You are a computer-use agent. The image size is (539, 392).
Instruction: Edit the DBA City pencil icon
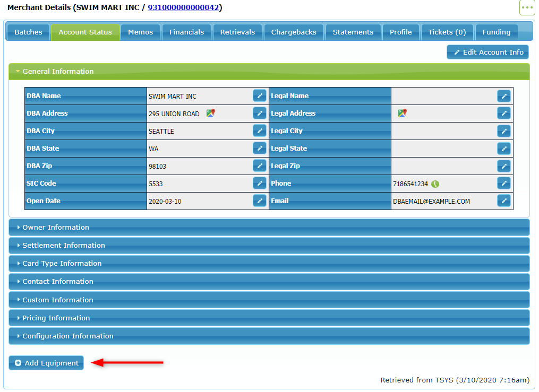coord(260,131)
